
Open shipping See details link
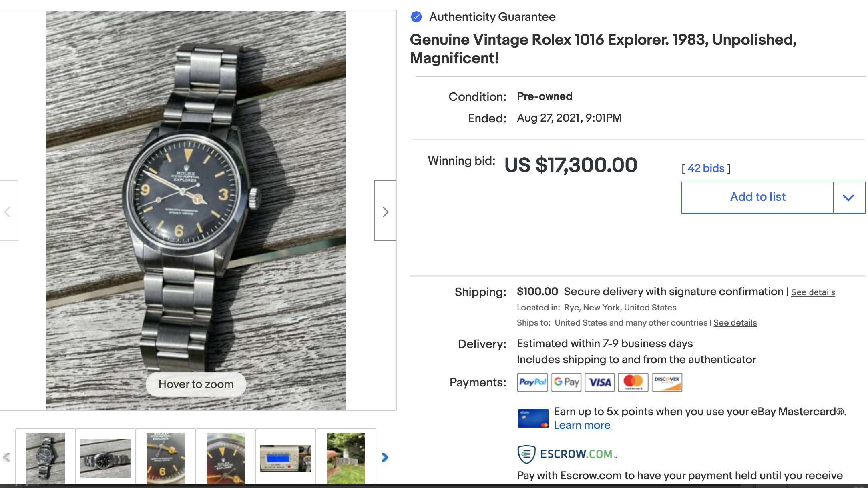(x=813, y=292)
